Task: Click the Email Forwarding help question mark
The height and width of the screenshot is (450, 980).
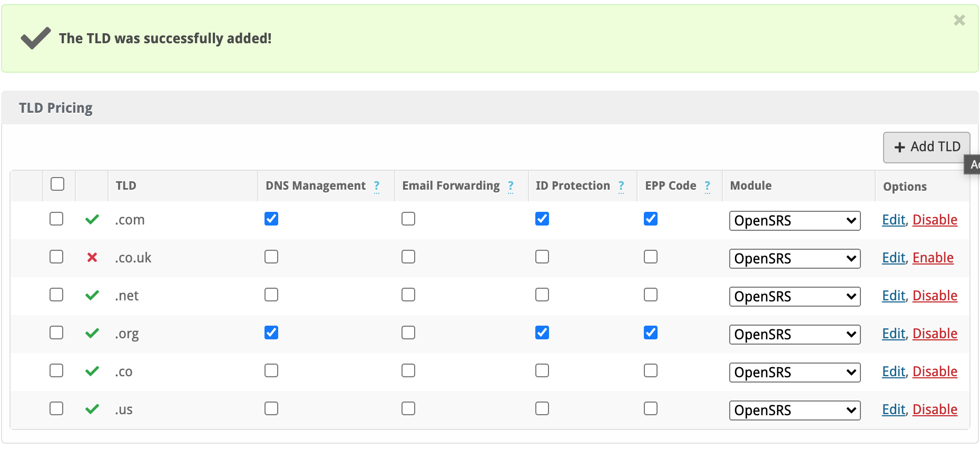Action: (511, 186)
